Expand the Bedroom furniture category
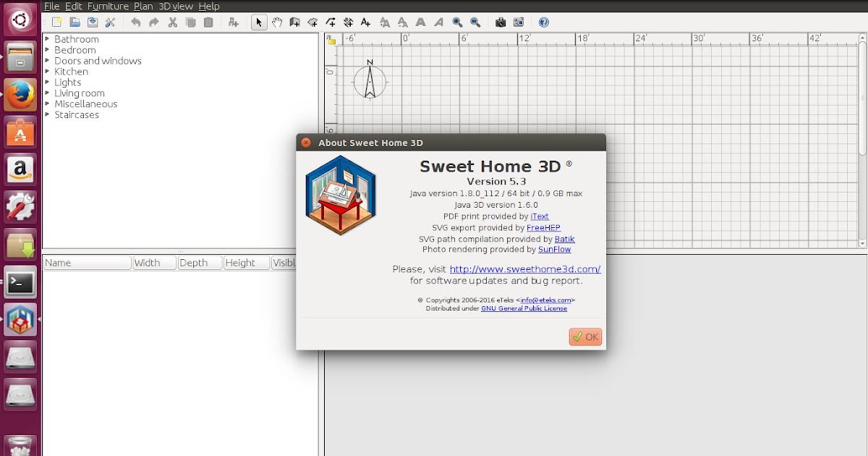The width and height of the screenshot is (868, 456). (47, 50)
